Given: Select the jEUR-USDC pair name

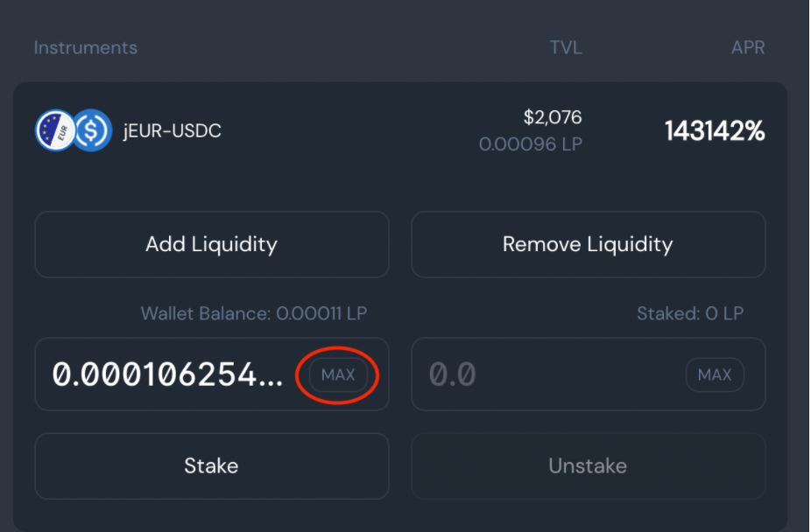Looking at the screenshot, I should coord(172,132).
